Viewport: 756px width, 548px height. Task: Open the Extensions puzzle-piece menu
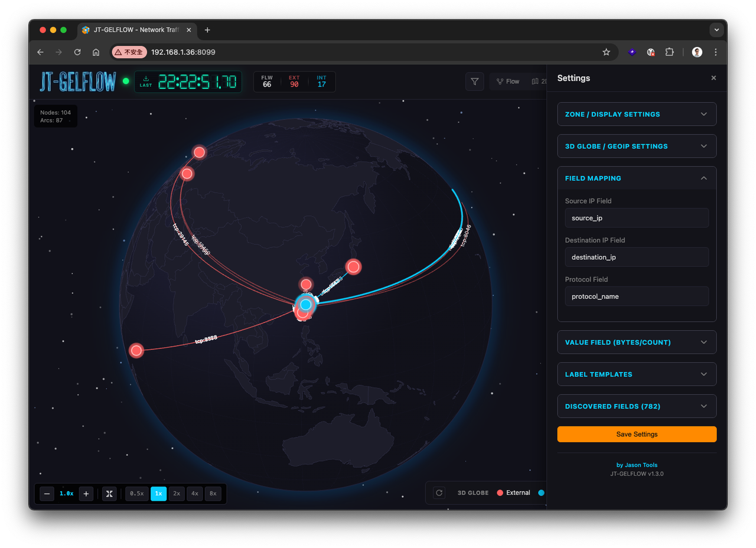click(669, 52)
